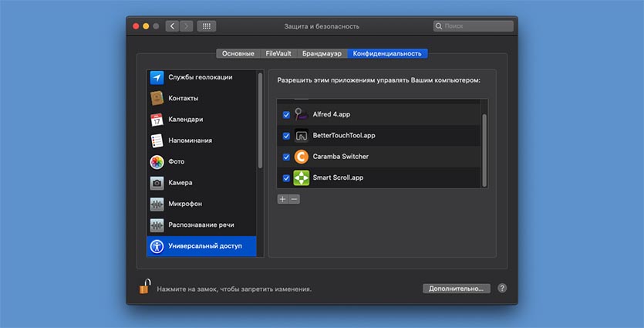Uncheck the Alfred 4.app checkbox

click(x=286, y=114)
